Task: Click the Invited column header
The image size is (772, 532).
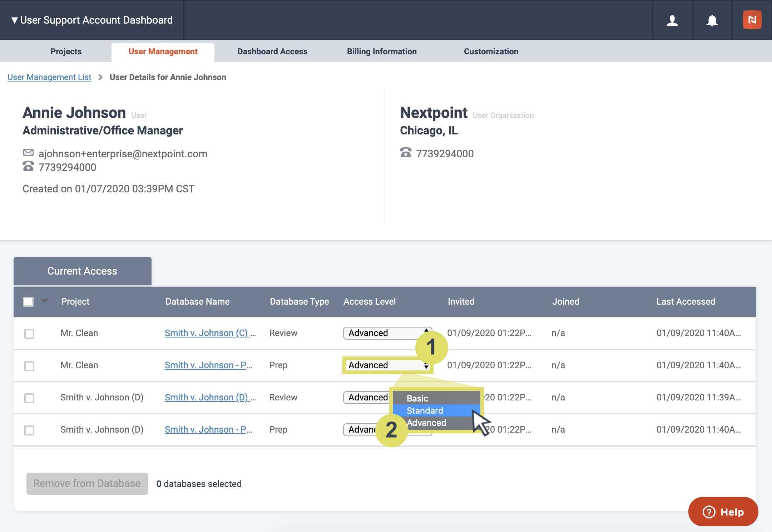Action: pos(461,301)
